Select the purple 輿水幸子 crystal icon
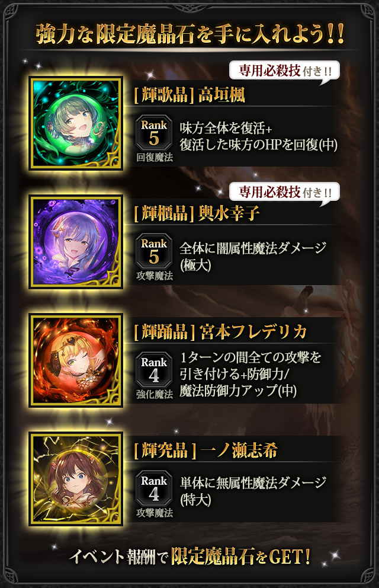Image resolution: width=379 pixels, height=588 pixels. [x=76, y=242]
